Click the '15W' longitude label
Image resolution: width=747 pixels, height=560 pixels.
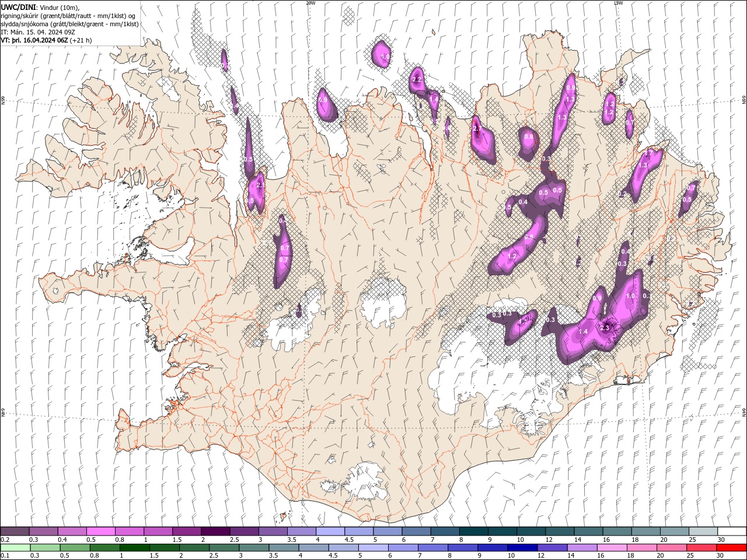click(x=618, y=3)
